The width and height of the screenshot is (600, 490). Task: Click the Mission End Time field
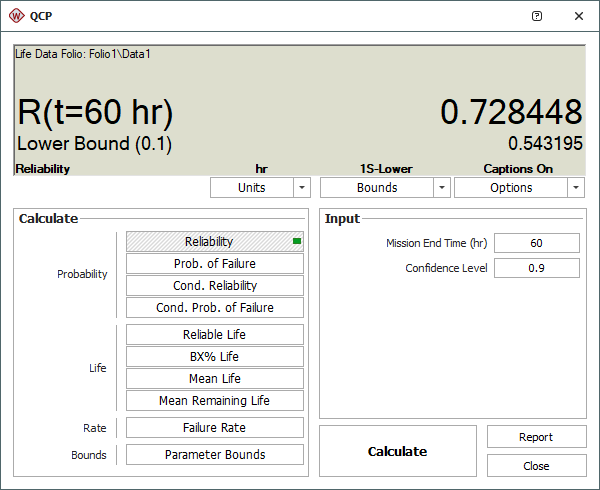(536, 243)
